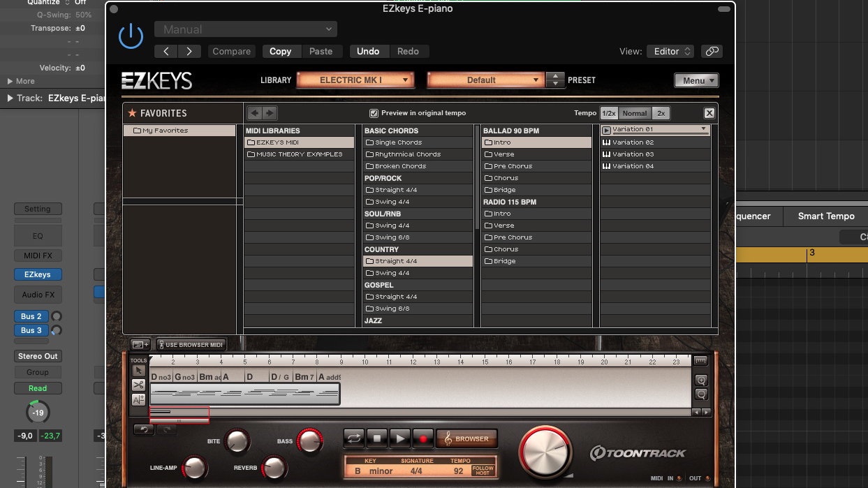Click the Use Browser MIDI button
This screenshot has height=488, width=868.
click(x=191, y=345)
